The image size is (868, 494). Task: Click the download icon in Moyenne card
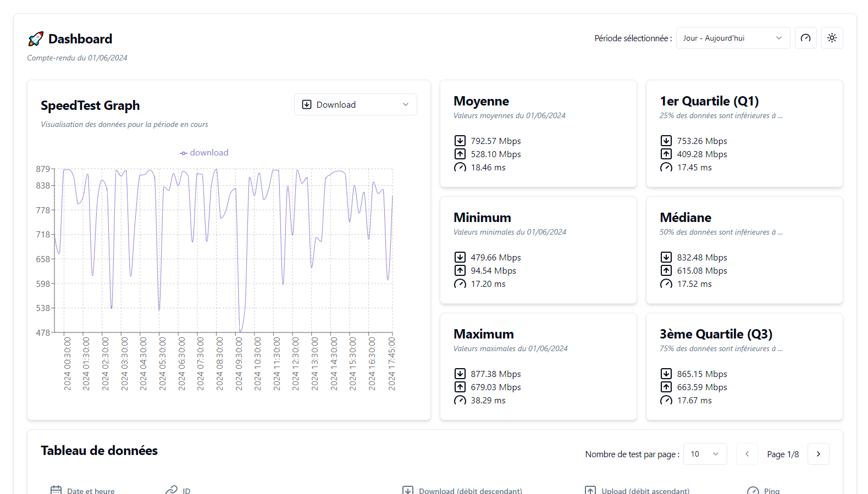[x=460, y=141]
